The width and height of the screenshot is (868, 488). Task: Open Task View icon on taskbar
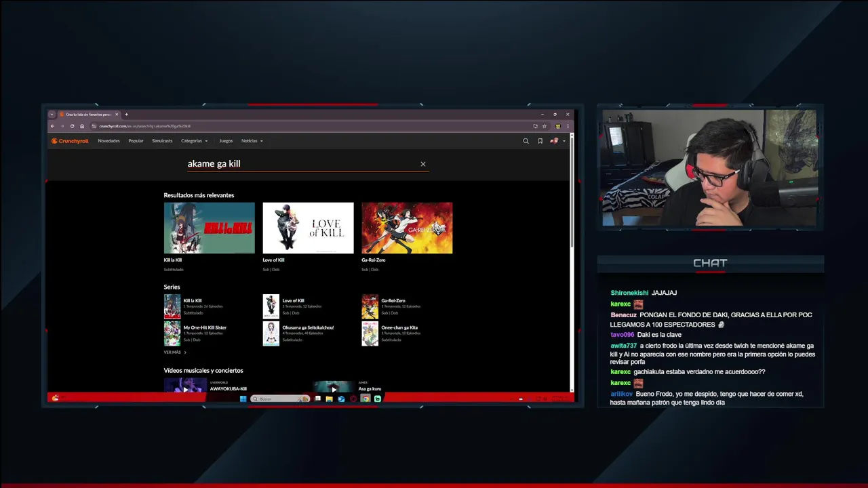coord(317,399)
